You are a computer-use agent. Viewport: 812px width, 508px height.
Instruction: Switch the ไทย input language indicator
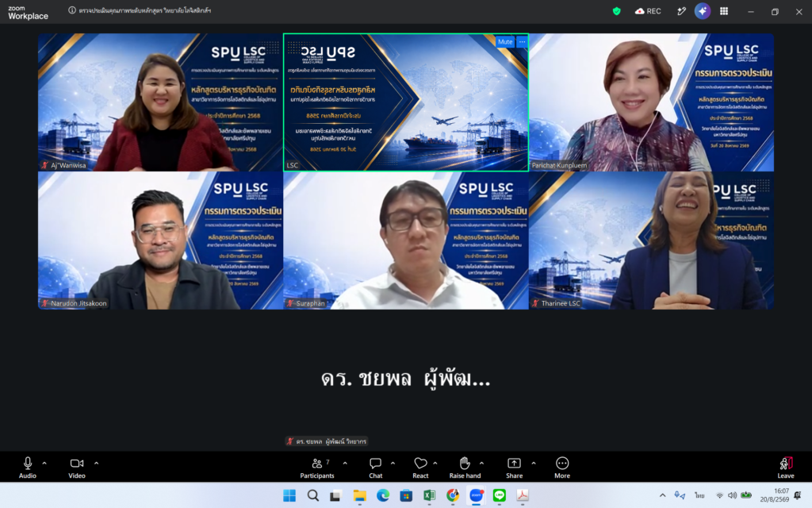pyautogui.click(x=699, y=495)
